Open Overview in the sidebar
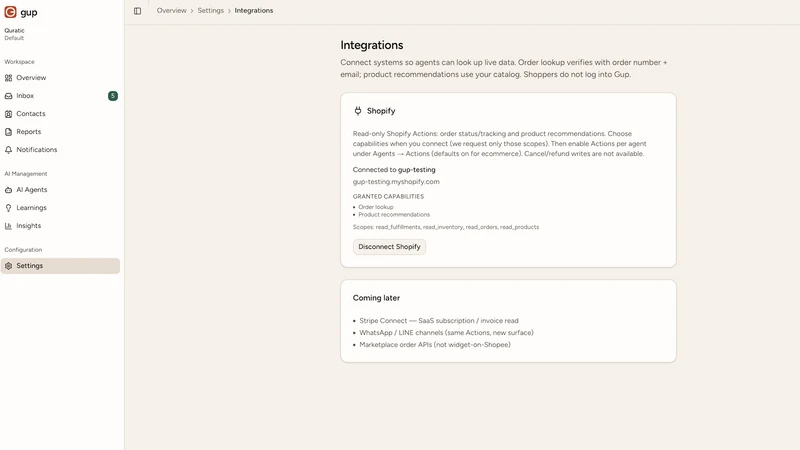The height and width of the screenshot is (450, 800). coord(60,78)
